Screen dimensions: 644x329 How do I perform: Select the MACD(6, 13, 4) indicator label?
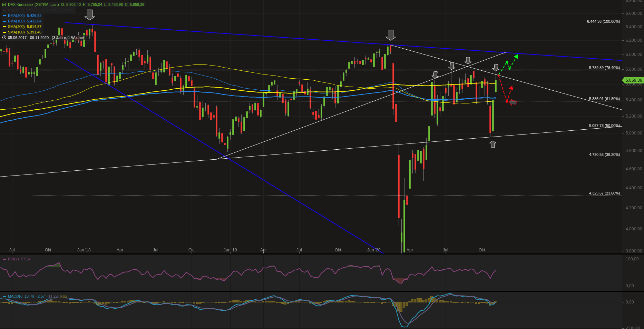[x=21, y=296]
